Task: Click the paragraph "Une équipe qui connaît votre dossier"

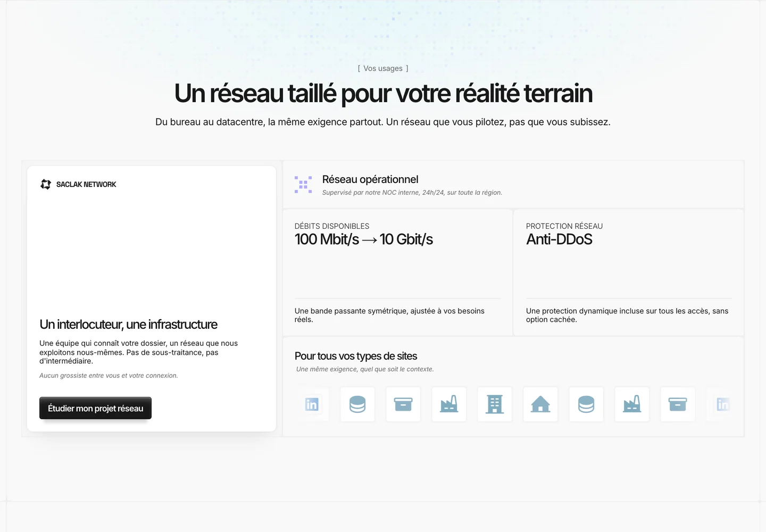Action: click(x=138, y=352)
